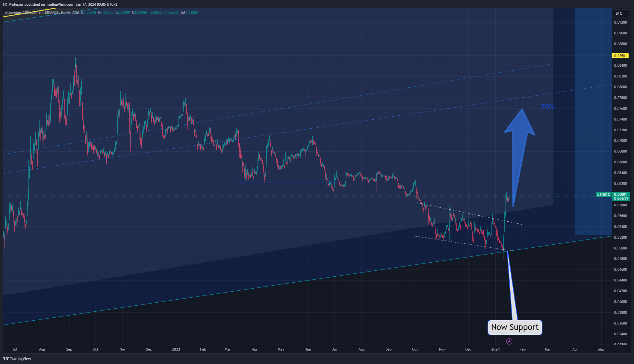Viewport: 634px width, 364px height.
Task: Click the 0.03600 price axis label
Action: click(620, 323)
